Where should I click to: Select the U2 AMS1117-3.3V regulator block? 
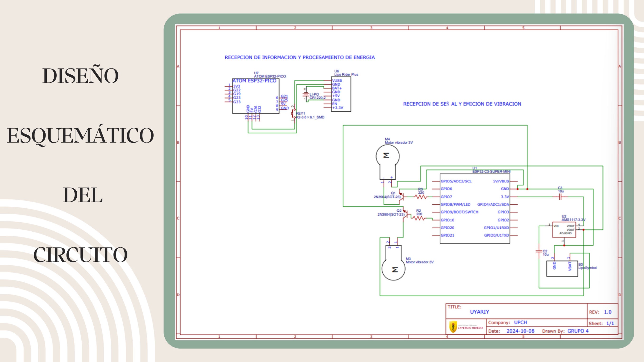[564, 229]
